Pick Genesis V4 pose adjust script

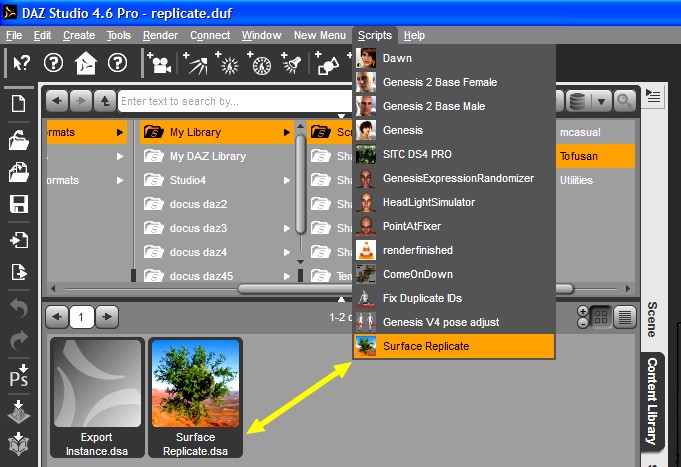pyautogui.click(x=454, y=322)
